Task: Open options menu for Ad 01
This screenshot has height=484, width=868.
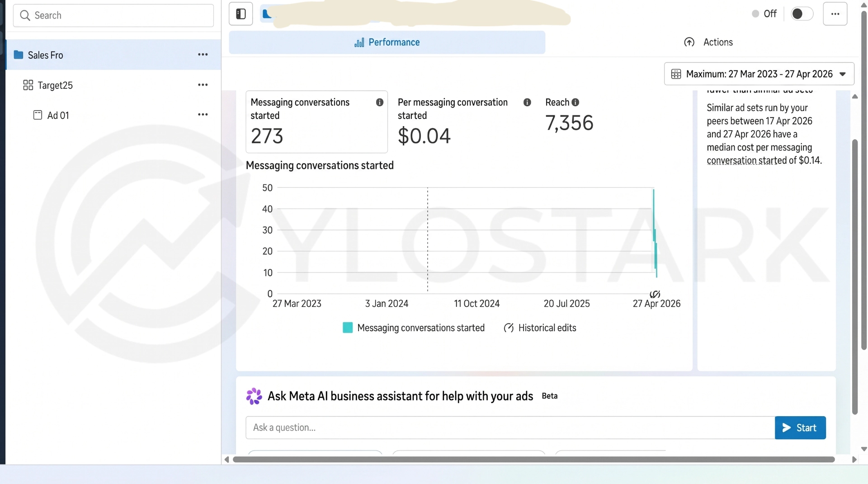Action: (203, 115)
